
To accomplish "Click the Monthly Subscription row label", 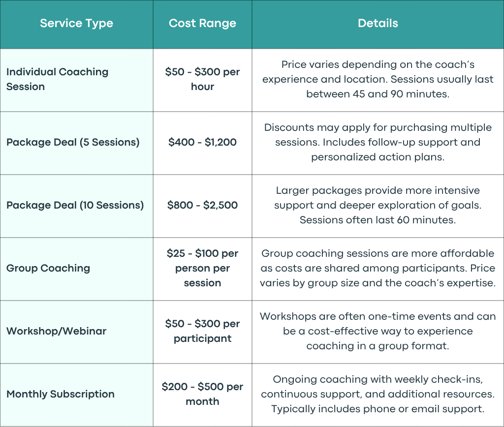I will coord(61,394).
